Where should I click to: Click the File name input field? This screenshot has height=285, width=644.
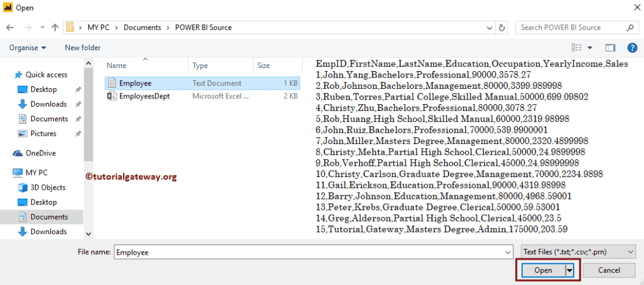[x=311, y=252]
